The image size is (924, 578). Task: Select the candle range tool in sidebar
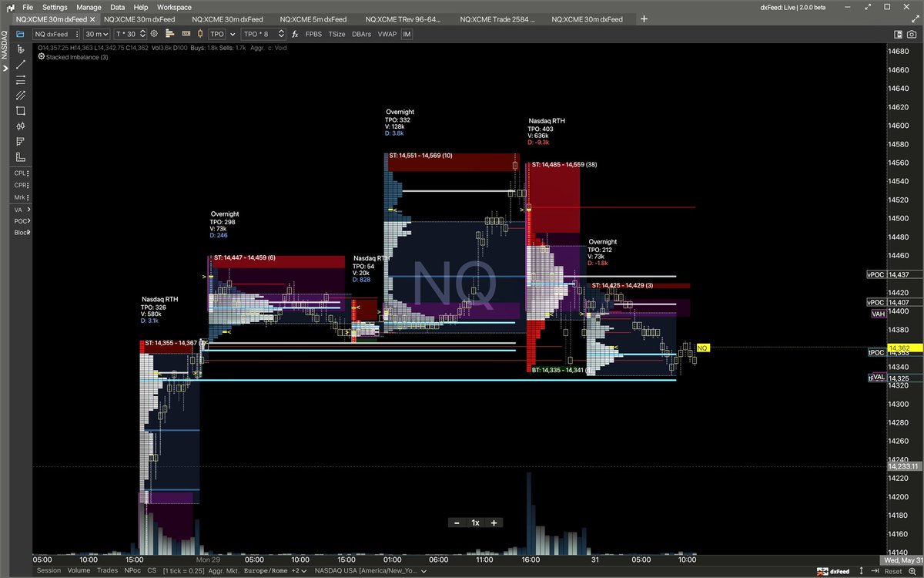tap(21, 126)
